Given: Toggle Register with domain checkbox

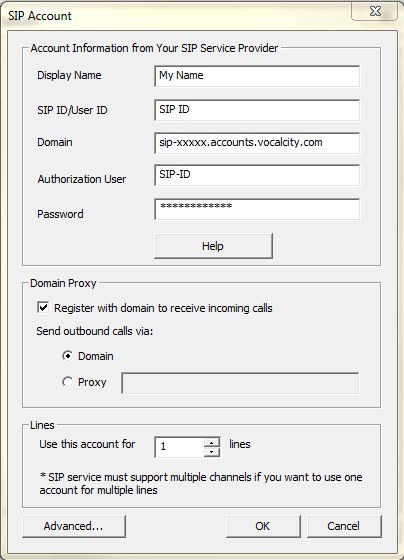Looking at the screenshot, I should click(43, 308).
